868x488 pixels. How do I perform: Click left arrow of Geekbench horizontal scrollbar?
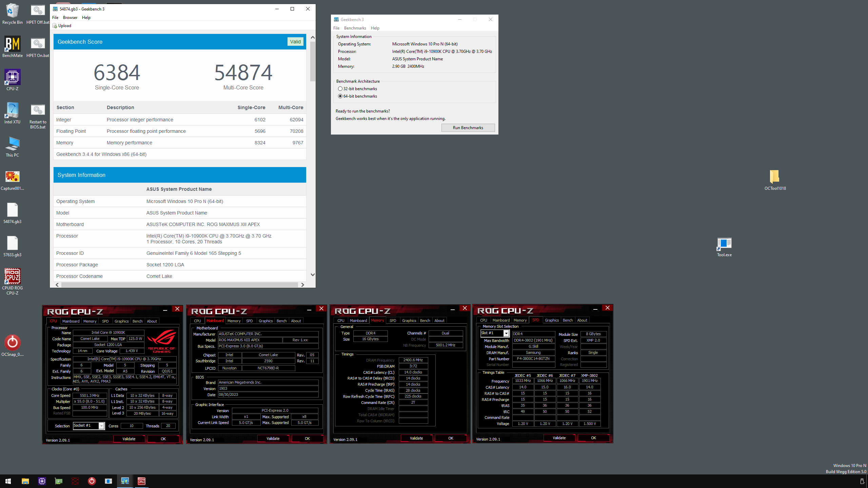point(57,285)
